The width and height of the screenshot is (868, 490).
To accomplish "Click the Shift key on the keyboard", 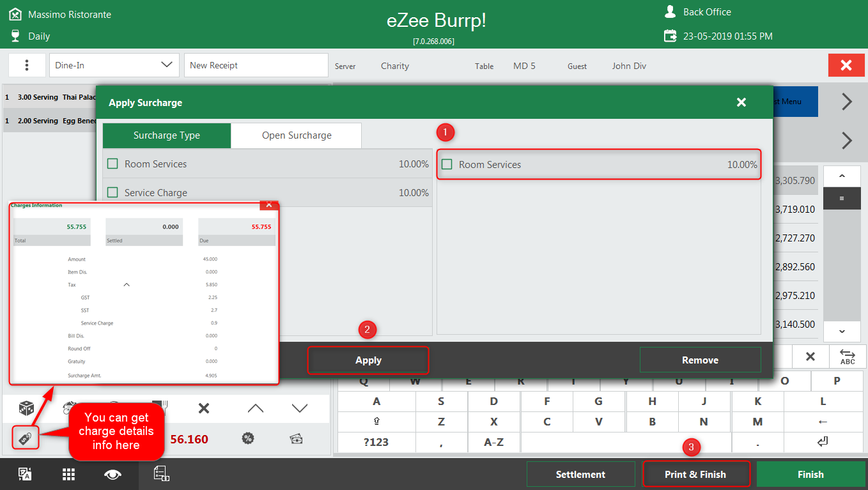I will click(x=376, y=422).
